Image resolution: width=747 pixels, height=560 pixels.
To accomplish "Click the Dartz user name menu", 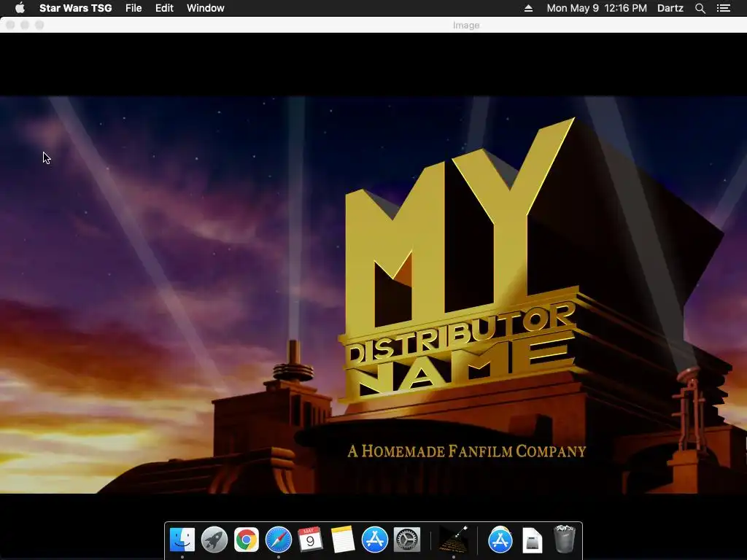I will [670, 8].
